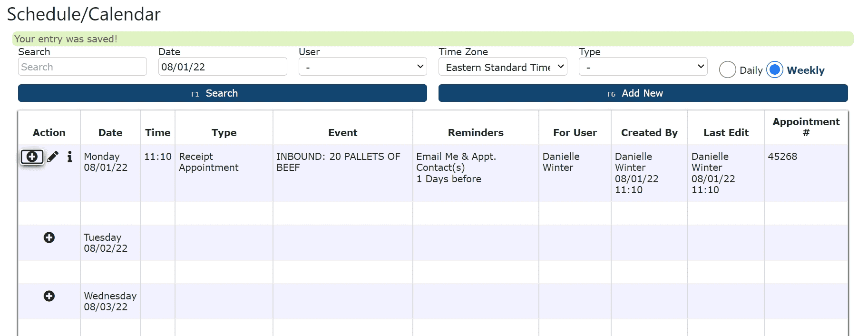The width and height of the screenshot is (868, 336).
Task: Click the INBOUND: 20 PALLETS OF BEEF event
Action: point(338,162)
